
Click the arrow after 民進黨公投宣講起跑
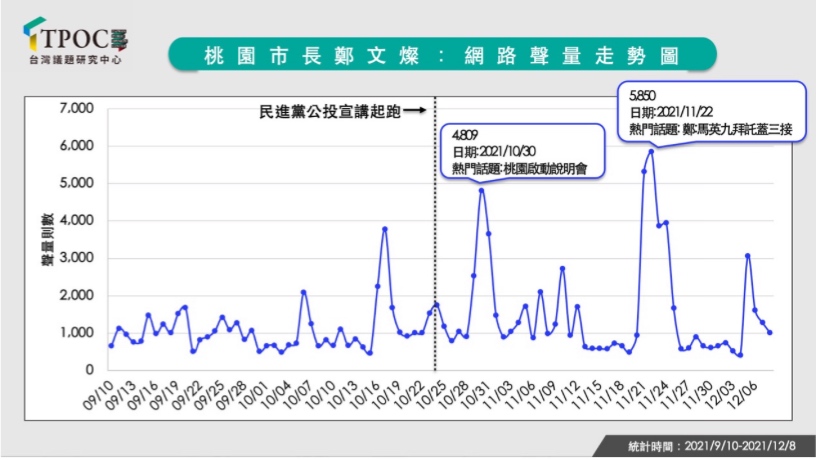click(x=416, y=112)
